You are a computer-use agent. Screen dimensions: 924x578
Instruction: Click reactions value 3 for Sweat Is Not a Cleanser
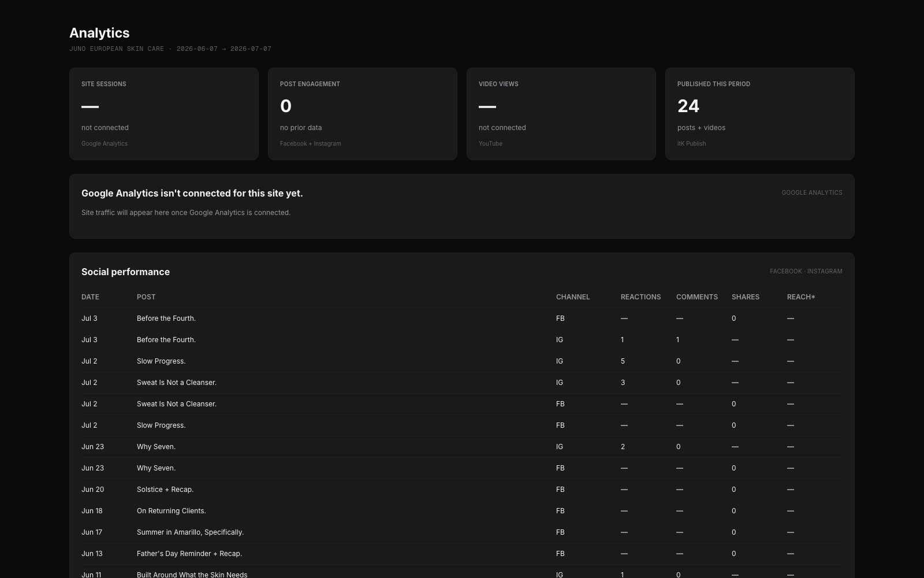point(623,383)
